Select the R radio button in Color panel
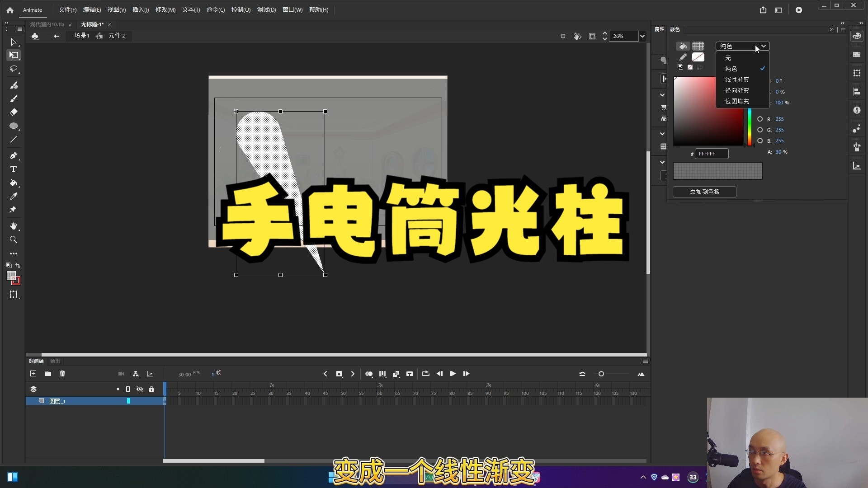868x488 pixels. click(x=760, y=119)
